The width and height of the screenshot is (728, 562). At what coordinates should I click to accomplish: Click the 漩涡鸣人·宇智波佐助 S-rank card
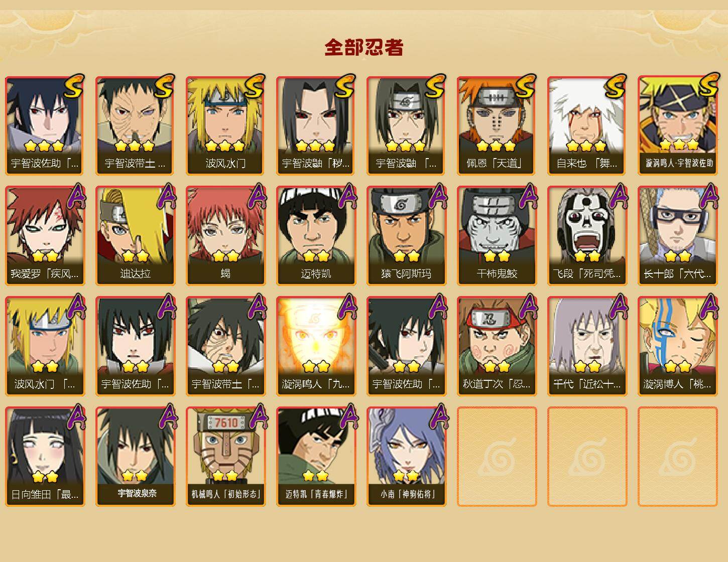[x=677, y=125]
